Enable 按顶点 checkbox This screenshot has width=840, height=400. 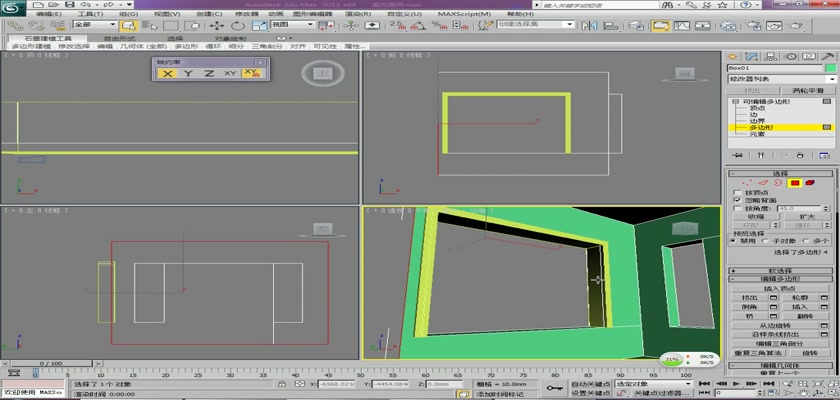pos(737,192)
